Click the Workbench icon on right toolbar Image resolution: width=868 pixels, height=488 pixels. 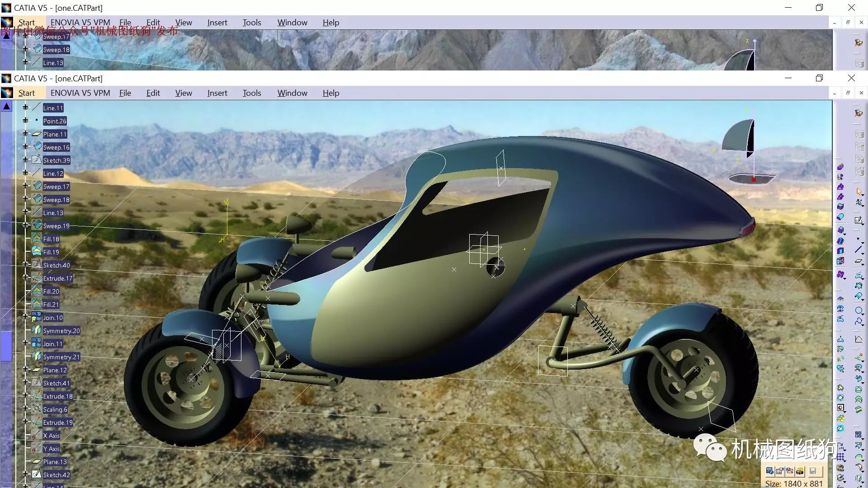(859, 113)
